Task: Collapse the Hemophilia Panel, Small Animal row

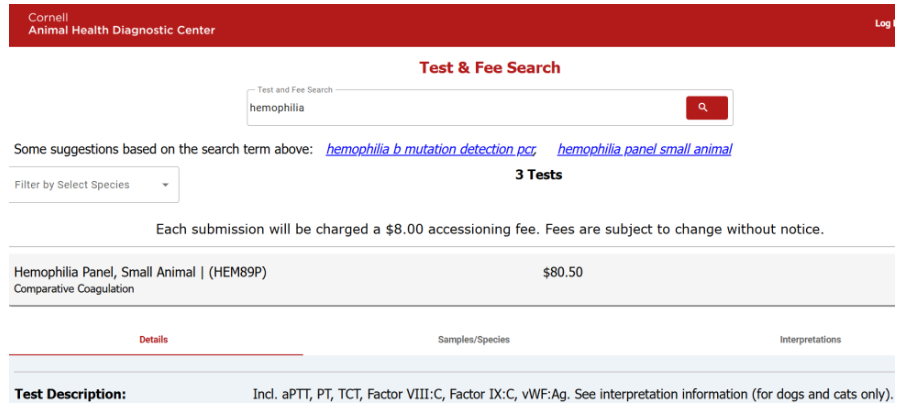Action: (x=140, y=272)
